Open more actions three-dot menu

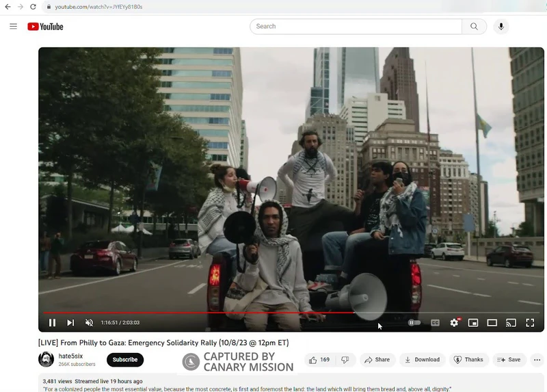(x=537, y=360)
